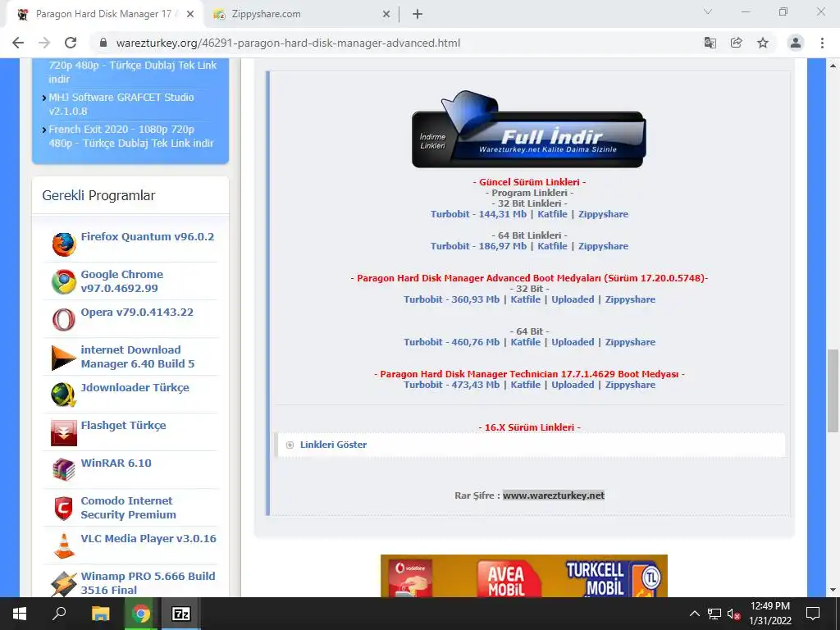Show hidden tray icons chevron
840x630 pixels.
[x=694, y=614]
